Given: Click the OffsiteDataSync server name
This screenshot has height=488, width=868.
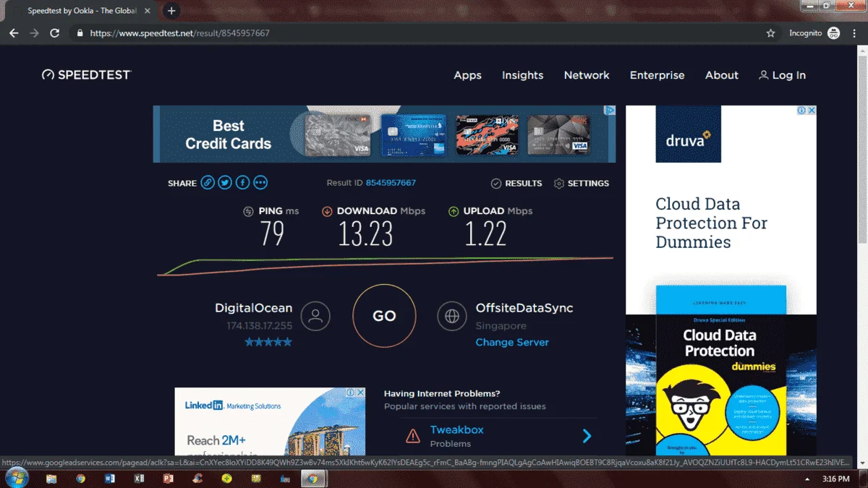Looking at the screenshot, I should click(524, 308).
